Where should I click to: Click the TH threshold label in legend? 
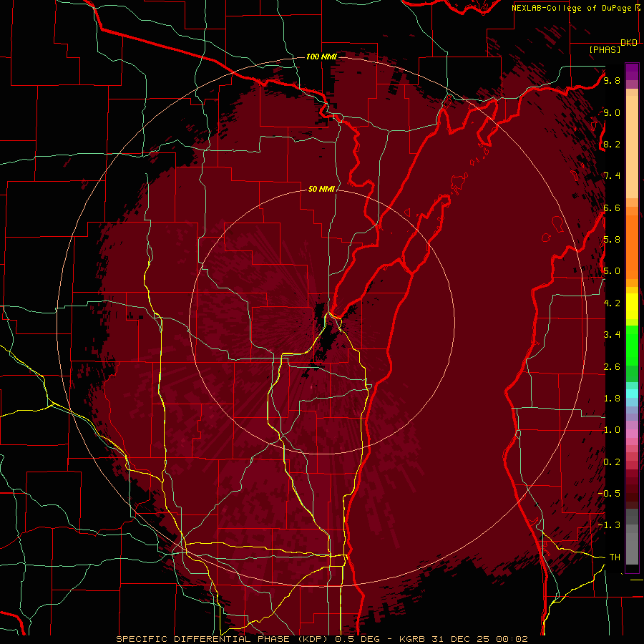pyautogui.click(x=615, y=557)
